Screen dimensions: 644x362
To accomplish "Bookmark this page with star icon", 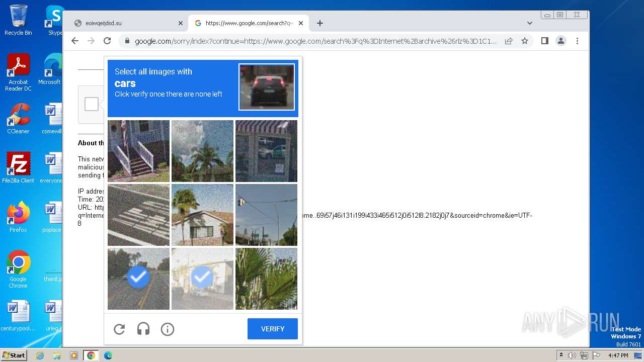I will pos(525,41).
